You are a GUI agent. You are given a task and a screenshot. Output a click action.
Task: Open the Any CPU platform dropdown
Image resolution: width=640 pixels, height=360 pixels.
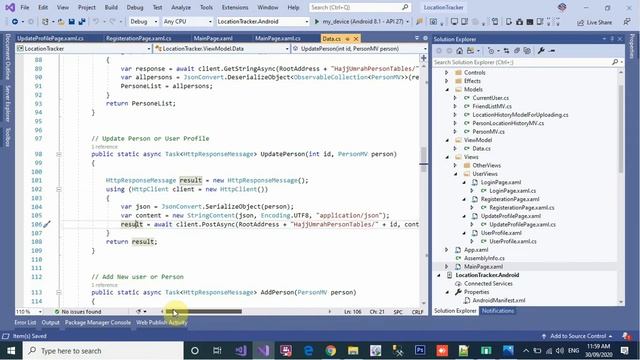point(187,22)
